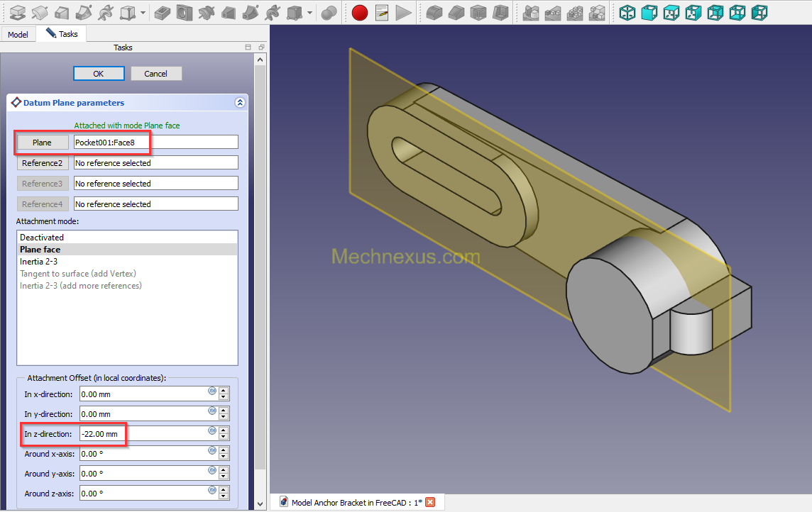The image size is (812, 512).
Task: Switch to top view cube icon
Action: [x=671, y=13]
